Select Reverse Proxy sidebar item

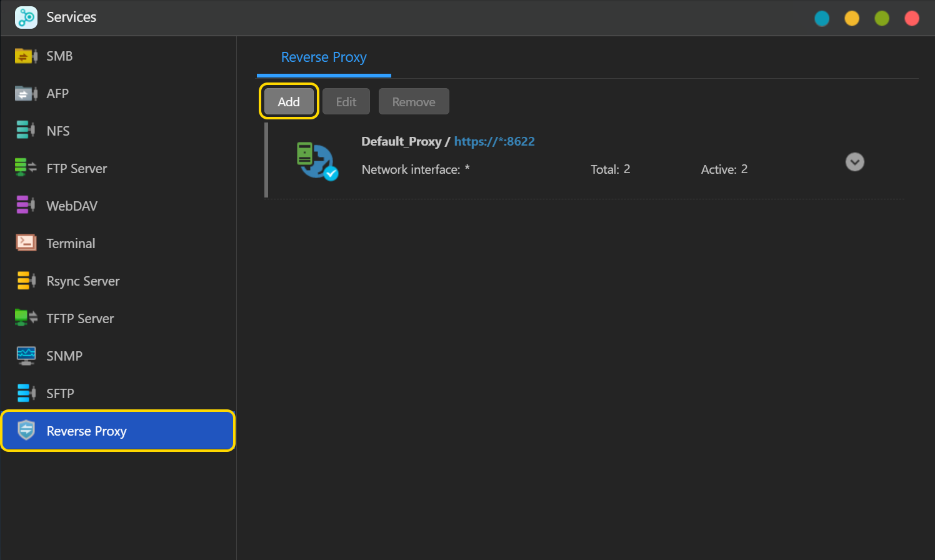(x=118, y=431)
